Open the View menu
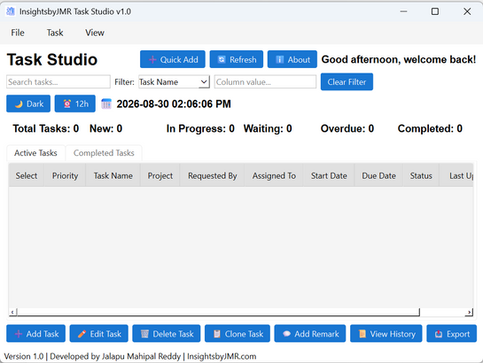 (95, 33)
